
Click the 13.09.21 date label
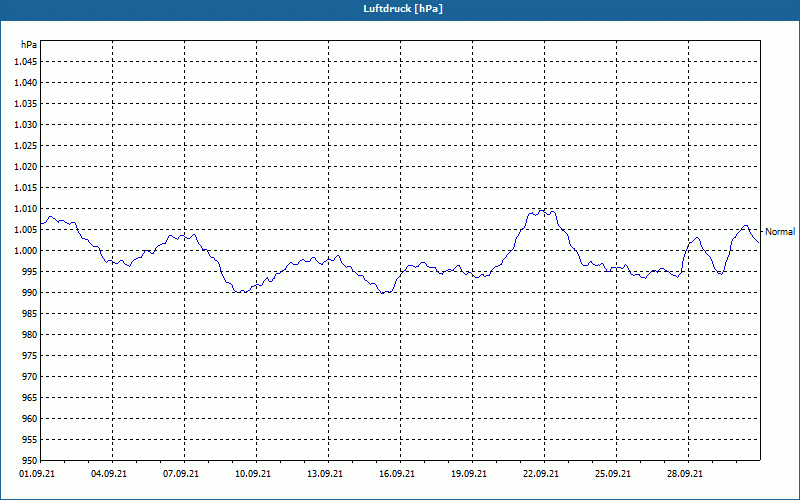pos(324,474)
